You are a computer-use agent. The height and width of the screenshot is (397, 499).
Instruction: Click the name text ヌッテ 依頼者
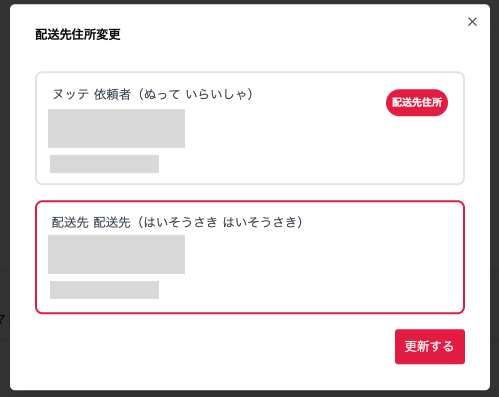click(x=92, y=94)
